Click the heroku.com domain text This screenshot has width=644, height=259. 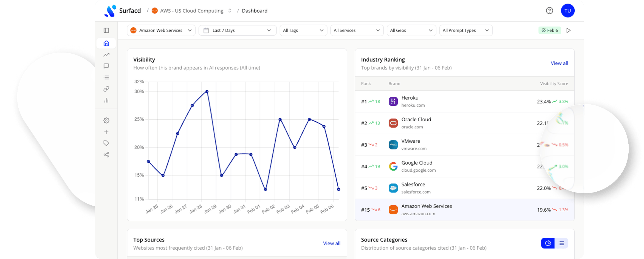click(413, 105)
